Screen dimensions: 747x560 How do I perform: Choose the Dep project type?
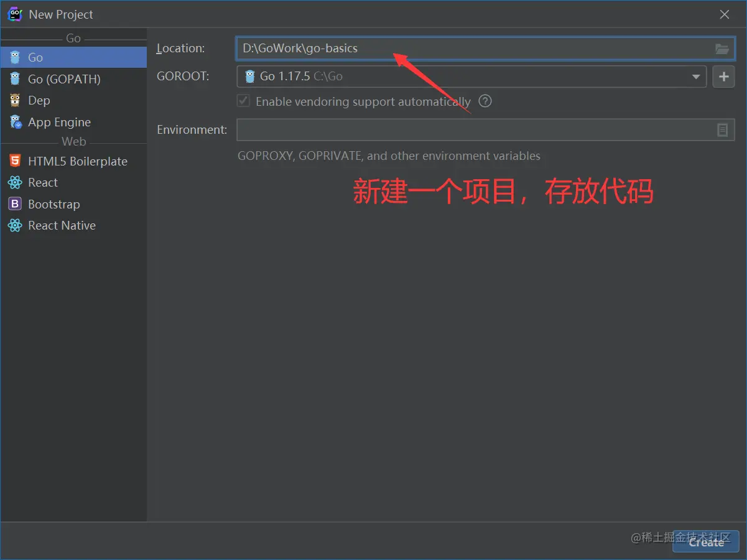pyautogui.click(x=73, y=100)
